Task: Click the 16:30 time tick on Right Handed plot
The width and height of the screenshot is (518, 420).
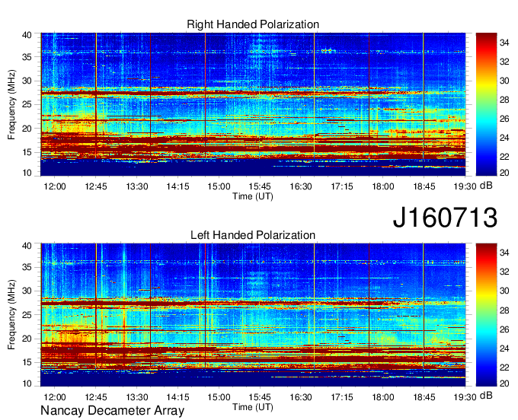Action: [x=301, y=186]
